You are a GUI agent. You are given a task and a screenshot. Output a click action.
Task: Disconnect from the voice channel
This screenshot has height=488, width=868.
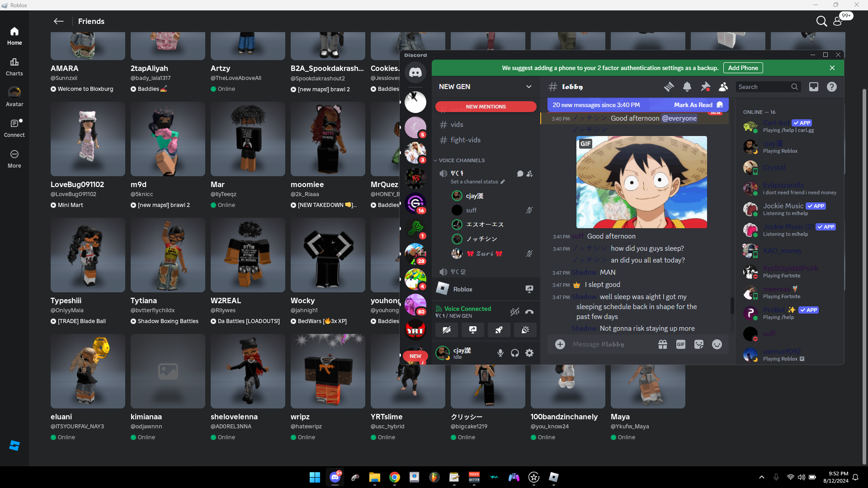[x=529, y=312]
